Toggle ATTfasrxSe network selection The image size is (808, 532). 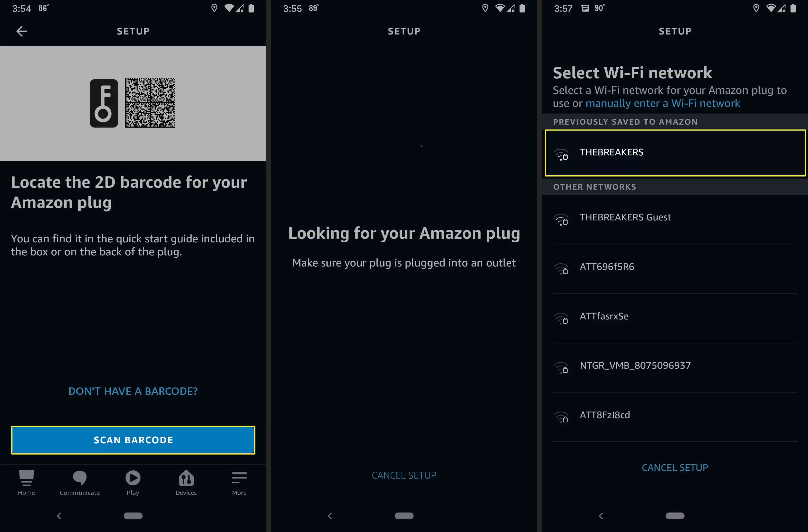coord(674,316)
